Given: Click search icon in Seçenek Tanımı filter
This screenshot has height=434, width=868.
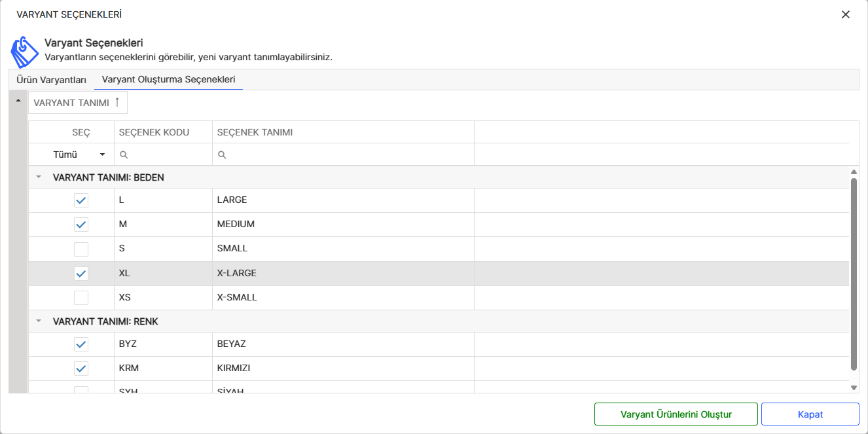Looking at the screenshot, I should point(222,155).
